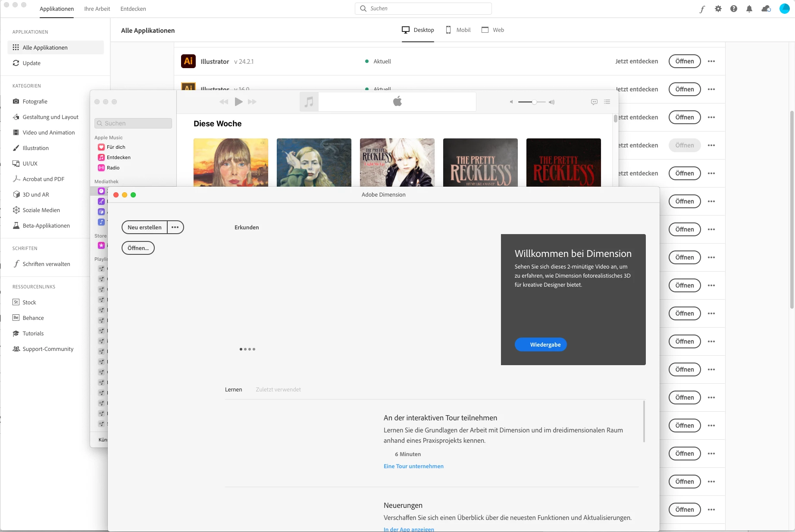Image resolution: width=795 pixels, height=532 pixels.
Task: Skip to previous track in Music
Action: click(x=224, y=102)
